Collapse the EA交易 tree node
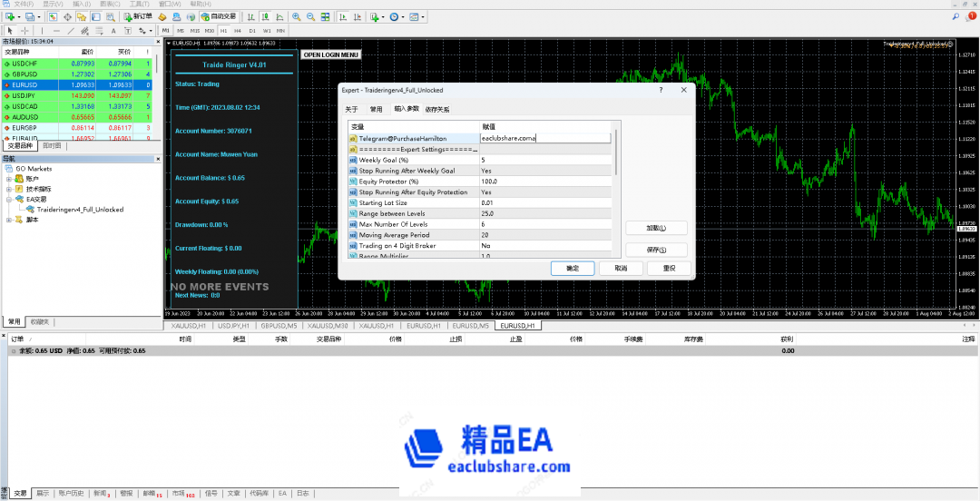Screen dimensions: 980x501 9,199
